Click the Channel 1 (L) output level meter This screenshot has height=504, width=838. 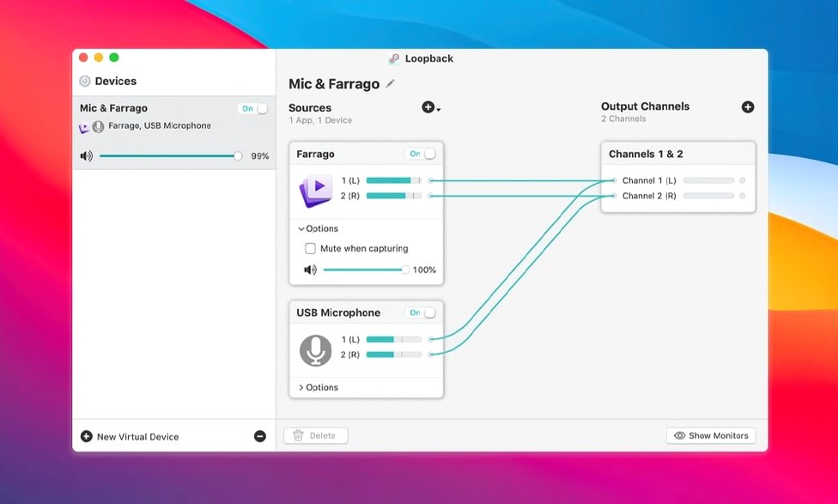pos(708,180)
